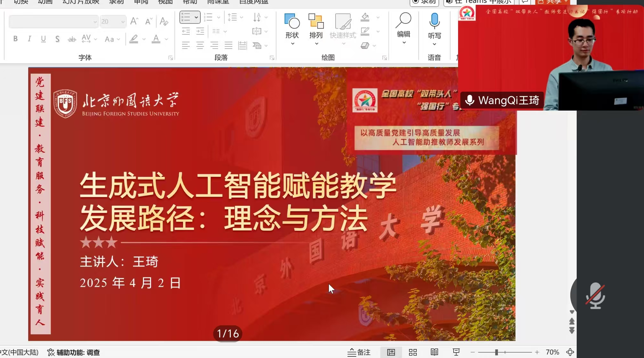The image size is (644, 358).
Task: Center the text alignment
Action: 200,45
